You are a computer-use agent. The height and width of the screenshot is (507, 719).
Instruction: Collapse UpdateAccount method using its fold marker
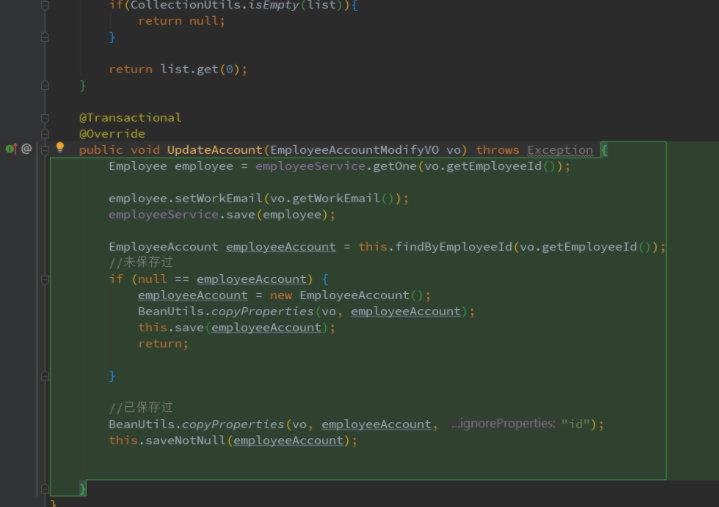[45, 150]
